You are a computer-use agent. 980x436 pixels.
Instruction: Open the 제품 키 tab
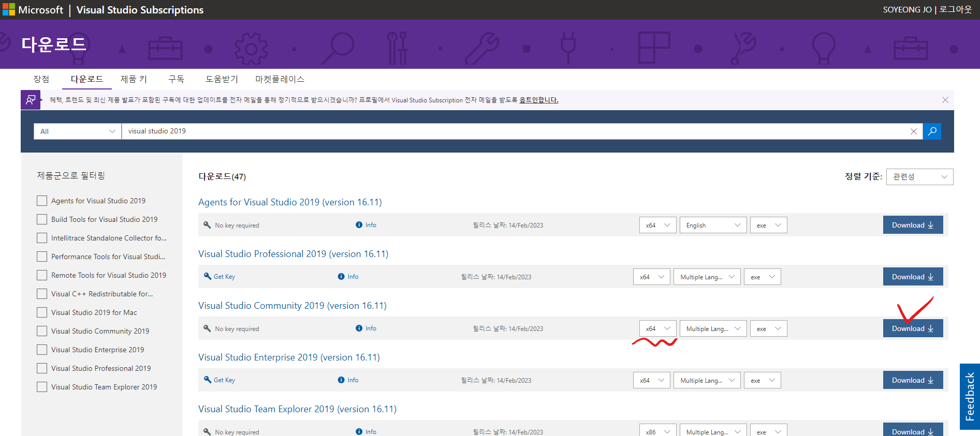pos(134,79)
